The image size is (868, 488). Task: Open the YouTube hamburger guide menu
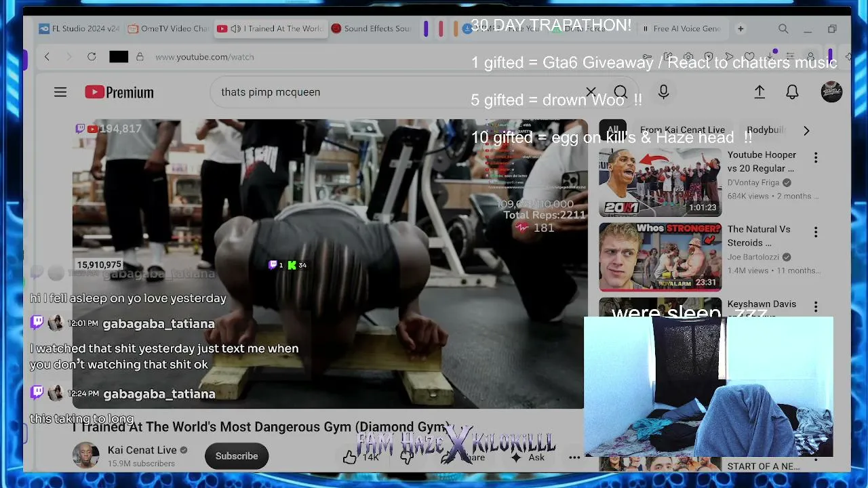[x=60, y=92]
